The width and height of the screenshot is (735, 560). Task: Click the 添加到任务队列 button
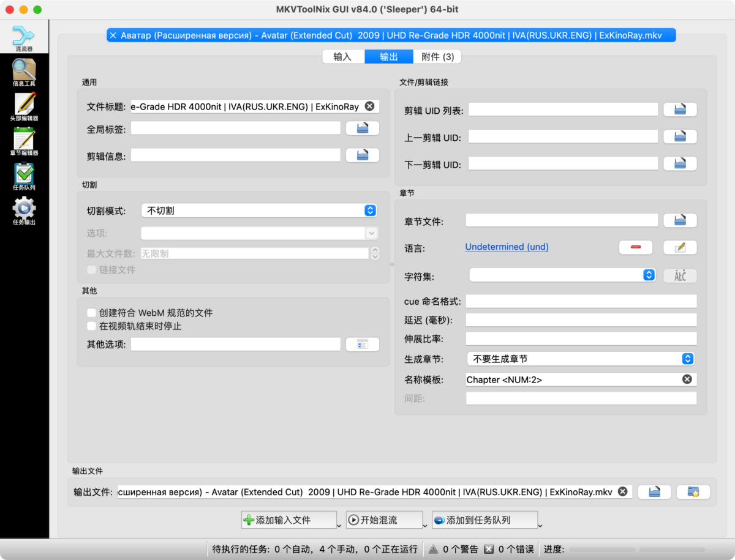[x=484, y=520]
